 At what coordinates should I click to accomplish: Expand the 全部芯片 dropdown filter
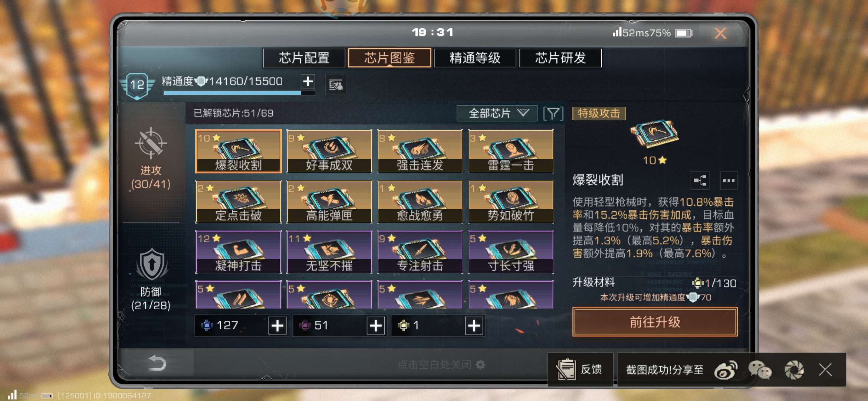click(497, 113)
